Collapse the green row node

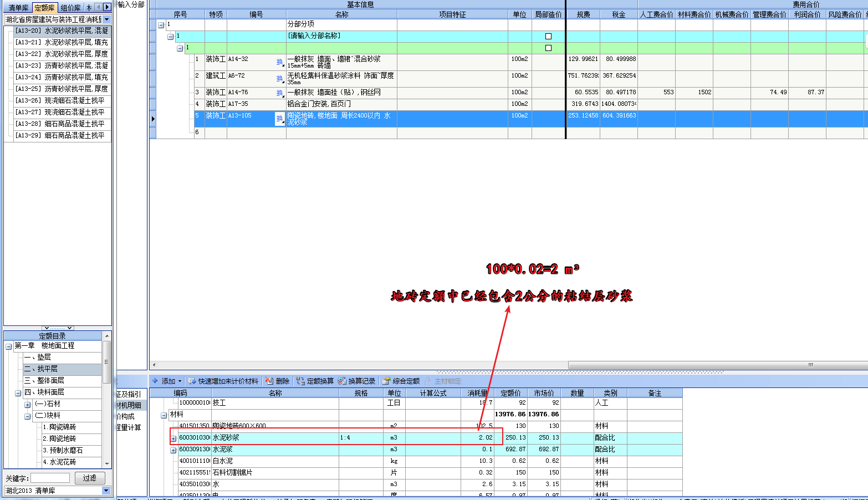180,48
